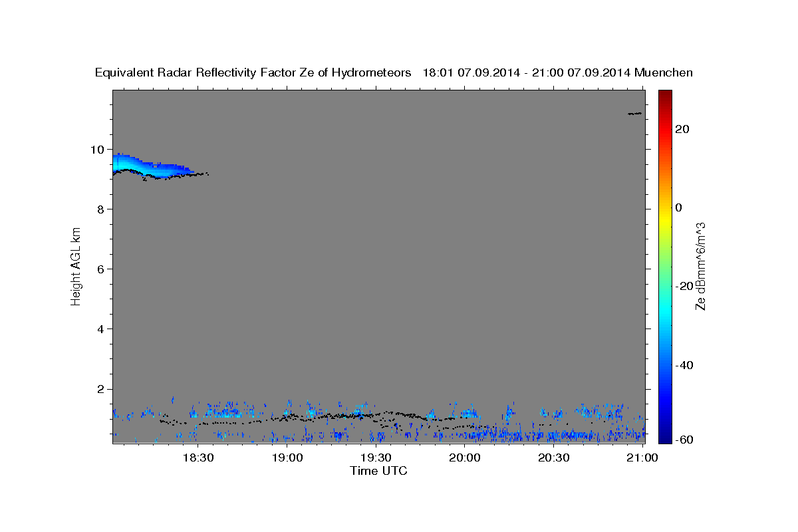
Task: Click the dense low-level echoes around 20:30
Action: coord(553,435)
